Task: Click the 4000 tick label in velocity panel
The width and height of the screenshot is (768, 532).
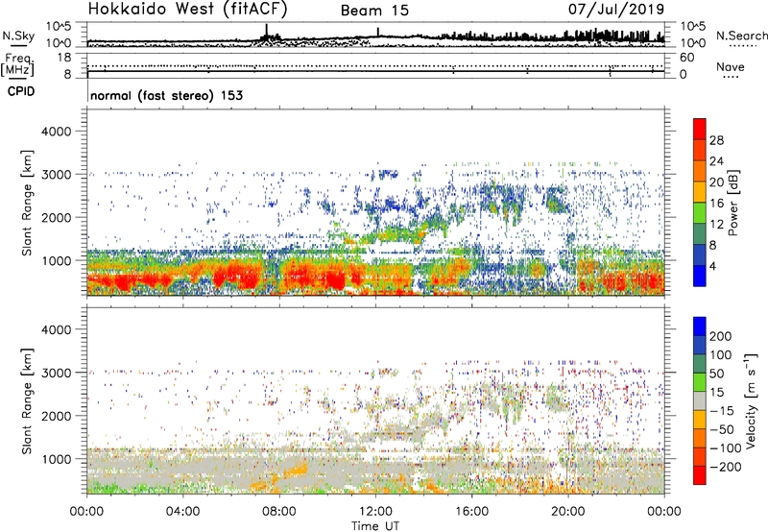Action: [x=57, y=329]
